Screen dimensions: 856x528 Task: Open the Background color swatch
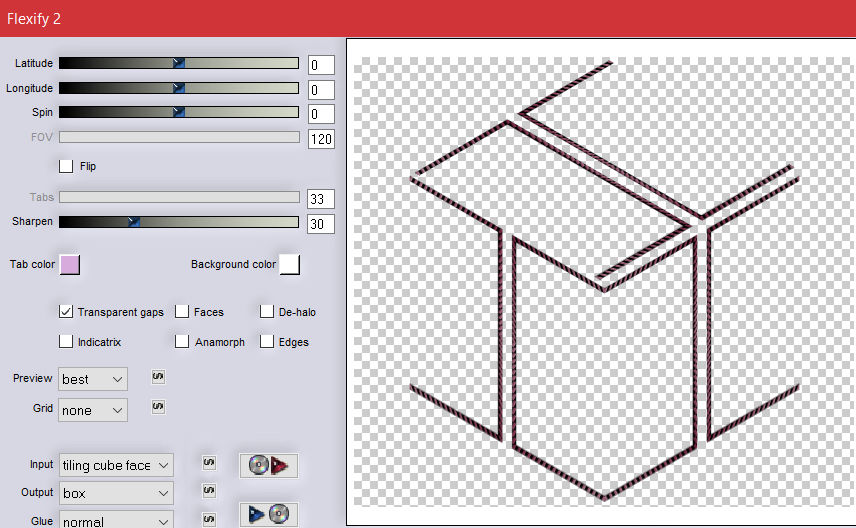pyautogui.click(x=289, y=265)
